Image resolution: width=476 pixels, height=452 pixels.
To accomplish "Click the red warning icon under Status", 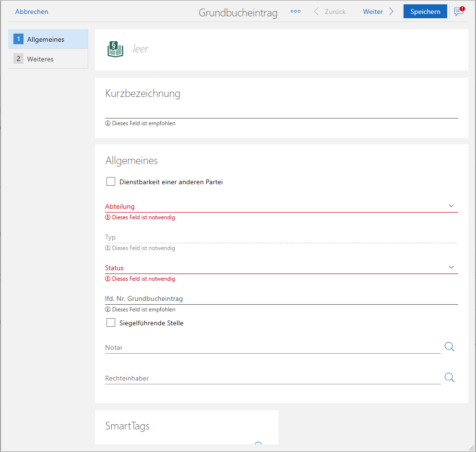I will click(107, 279).
